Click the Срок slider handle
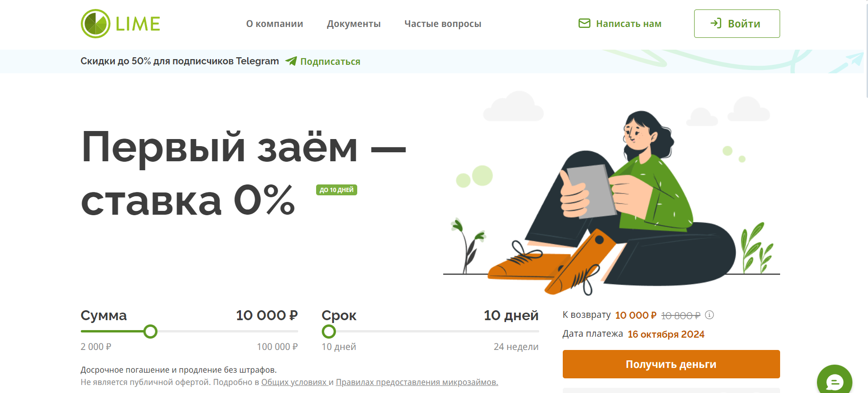This screenshot has width=868, height=393. tap(329, 332)
